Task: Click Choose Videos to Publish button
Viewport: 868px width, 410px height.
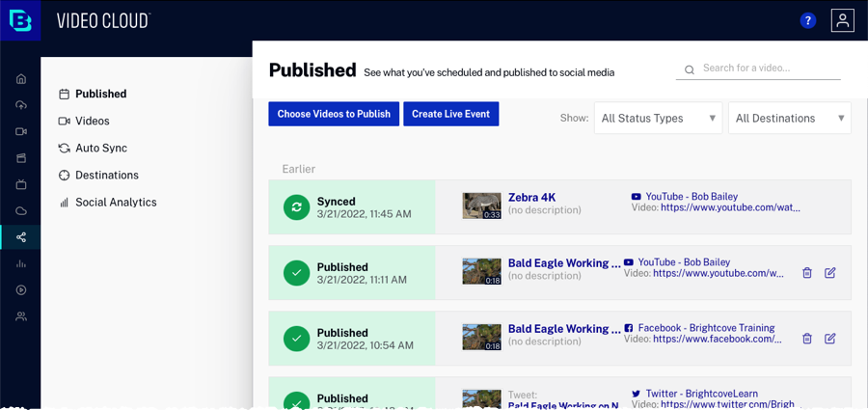Action: 334,114
